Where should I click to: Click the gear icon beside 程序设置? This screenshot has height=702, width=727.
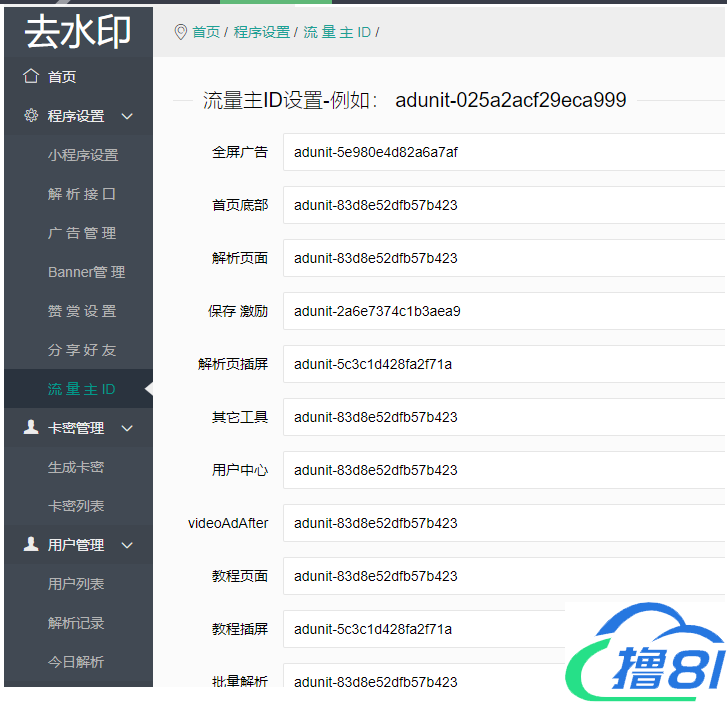(x=31, y=116)
